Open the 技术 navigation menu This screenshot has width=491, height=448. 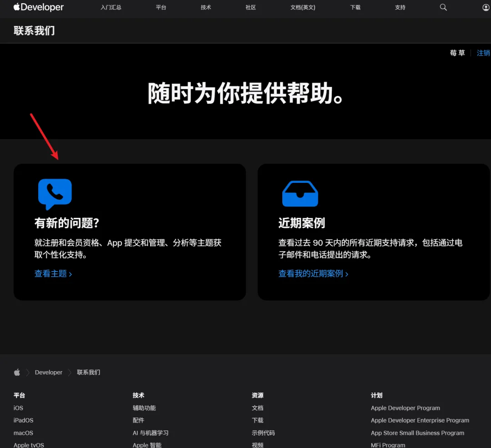click(x=206, y=7)
